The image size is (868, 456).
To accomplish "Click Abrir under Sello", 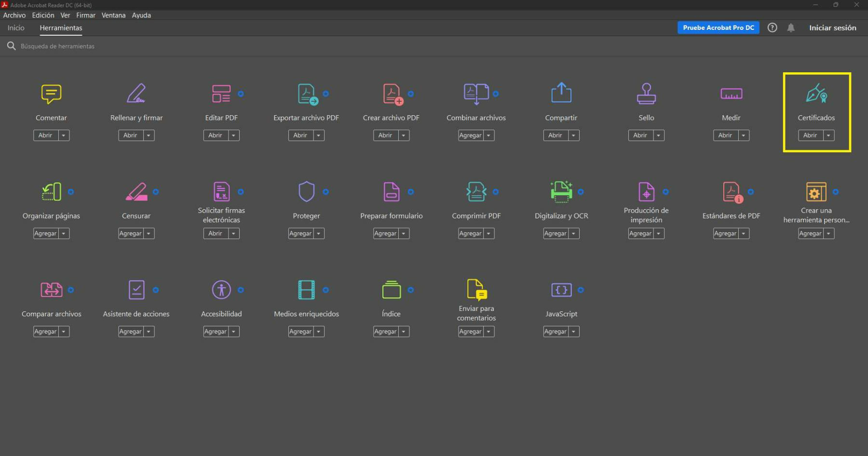I will (x=640, y=135).
